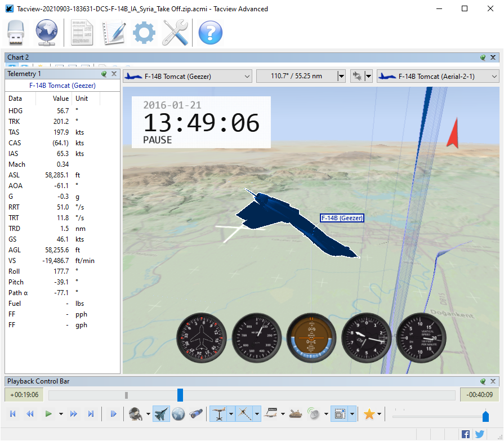The image size is (504, 441).
Task: Click the heading compass gauge
Action: [202, 338]
